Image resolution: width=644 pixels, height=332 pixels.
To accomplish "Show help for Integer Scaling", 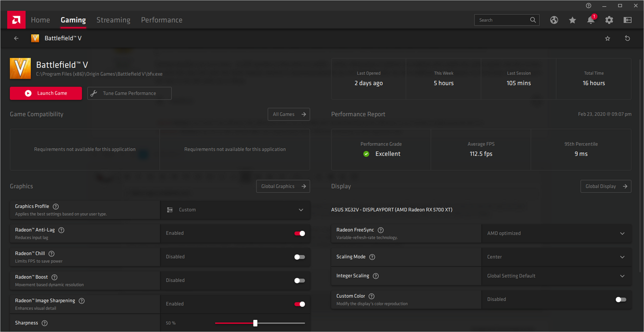I will tap(376, 276).
